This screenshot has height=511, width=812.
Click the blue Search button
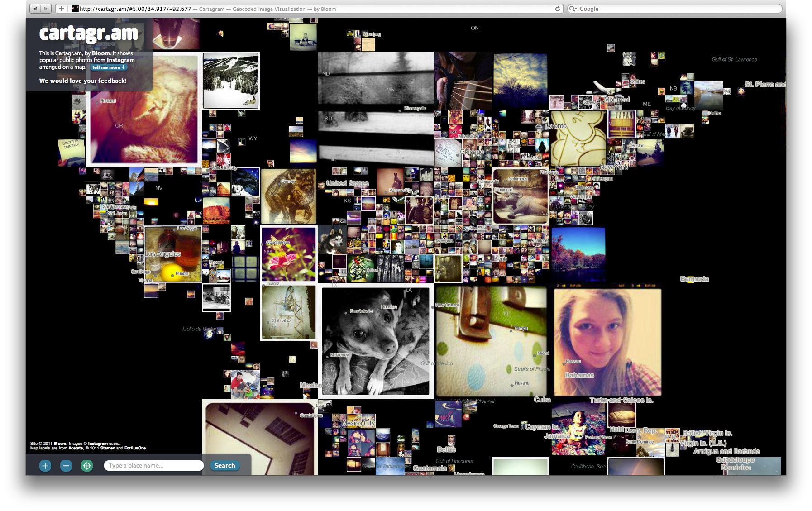tap(224, 465)
